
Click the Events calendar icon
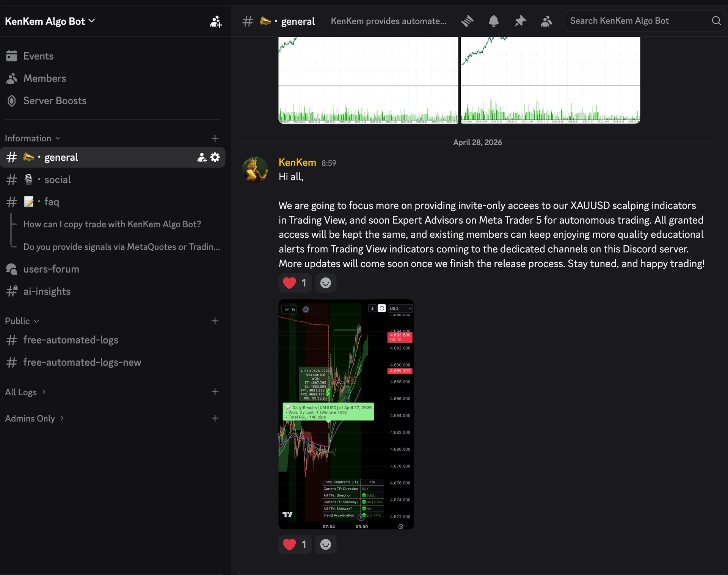12,56
